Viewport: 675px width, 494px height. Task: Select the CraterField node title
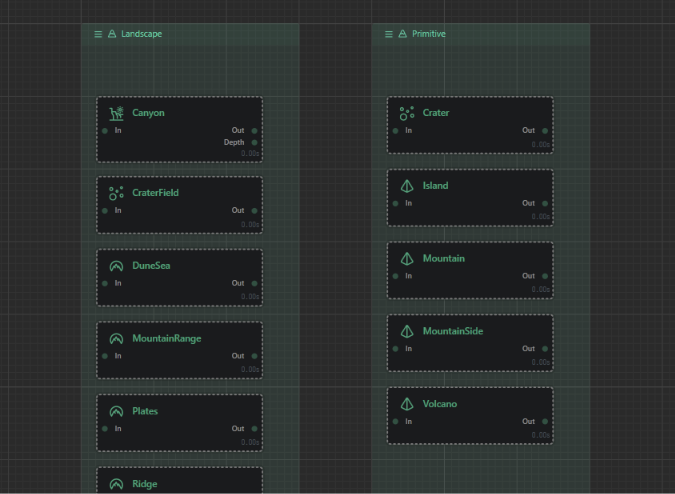(155, 193)
